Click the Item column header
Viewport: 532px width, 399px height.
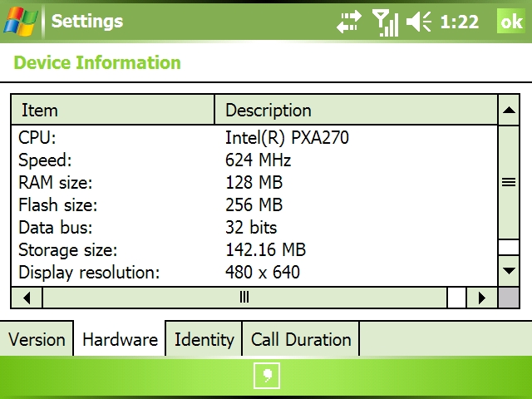[x=113, y=110]
